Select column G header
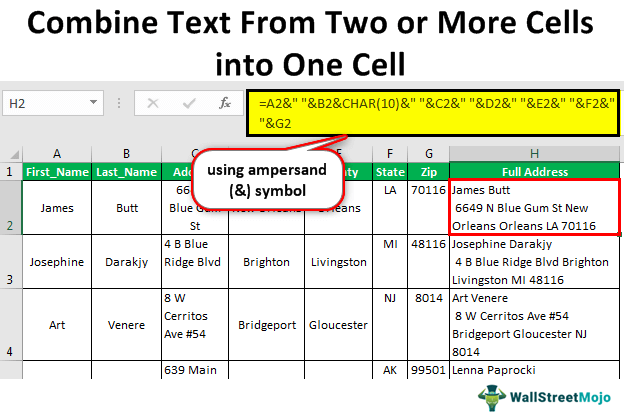The width and height of the screenshot is (624, 414). [428, 153]
